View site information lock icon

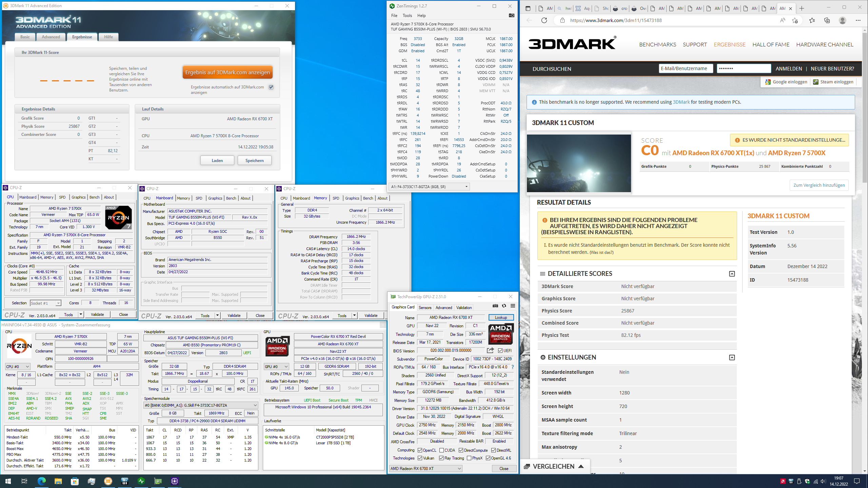pyautogui.click(x=563, y=20)
